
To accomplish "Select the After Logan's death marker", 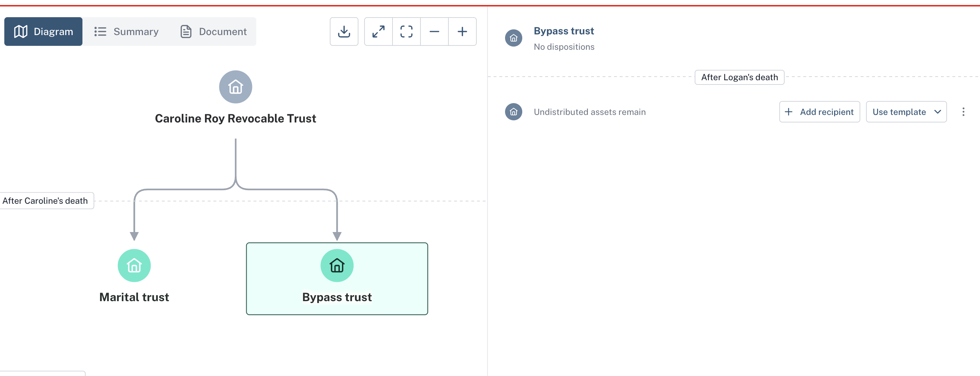I will point(739,77).
